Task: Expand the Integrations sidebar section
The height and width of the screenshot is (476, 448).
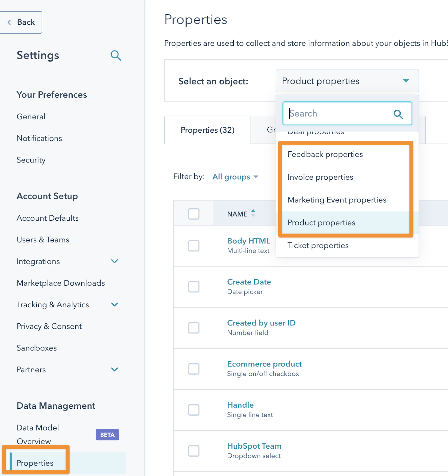Action: 115,262
